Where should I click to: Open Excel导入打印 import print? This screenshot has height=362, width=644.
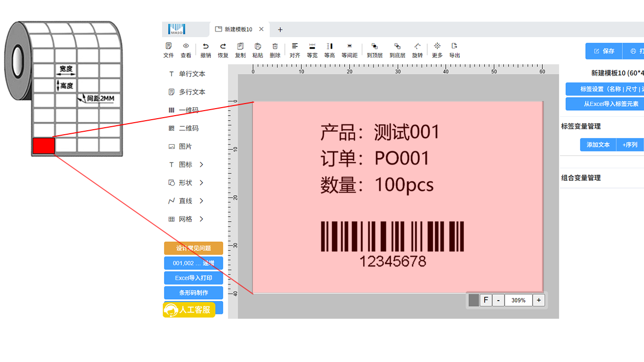click(193, 278)
